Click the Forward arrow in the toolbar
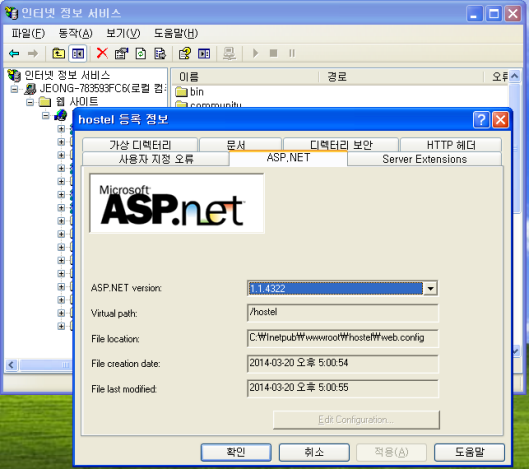 tap(33, 53)
